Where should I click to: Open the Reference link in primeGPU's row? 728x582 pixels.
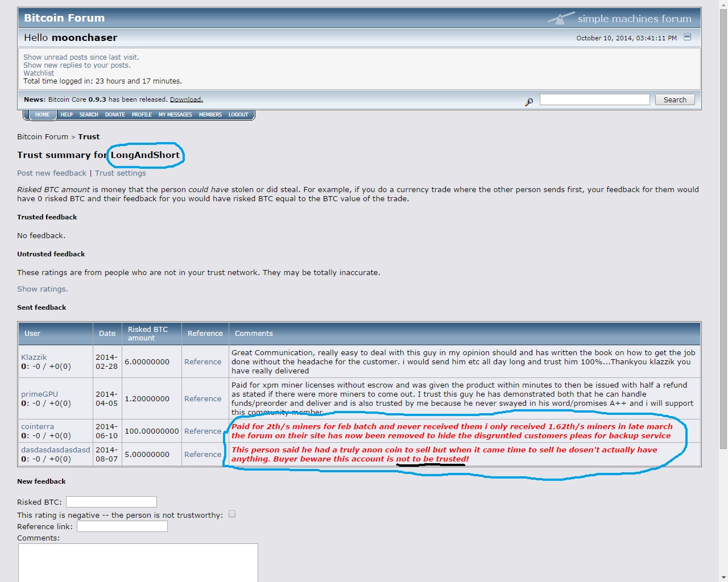(x=202, y=398)
